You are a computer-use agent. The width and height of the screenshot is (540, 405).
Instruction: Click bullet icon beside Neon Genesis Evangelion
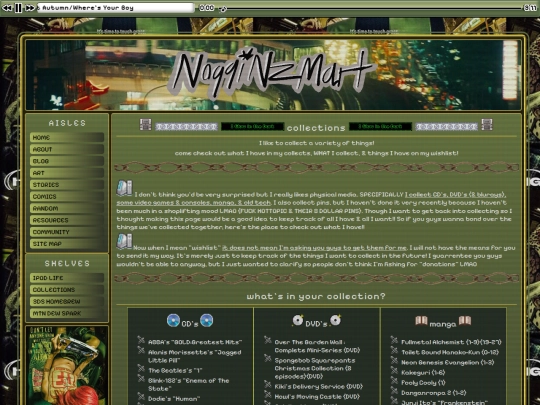(394, 360)
